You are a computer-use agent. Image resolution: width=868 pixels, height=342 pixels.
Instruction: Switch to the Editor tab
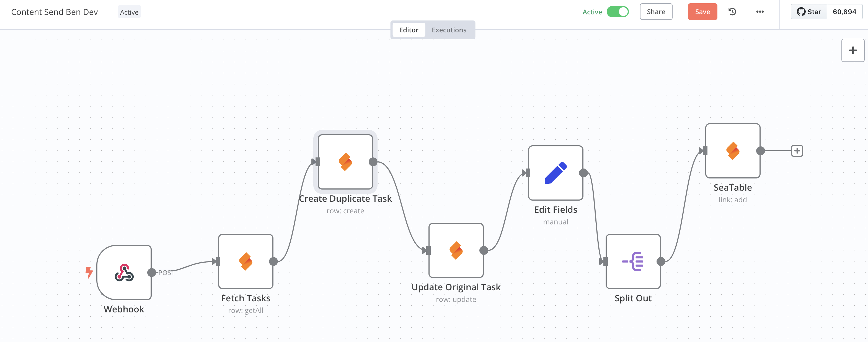click(409, 30)
